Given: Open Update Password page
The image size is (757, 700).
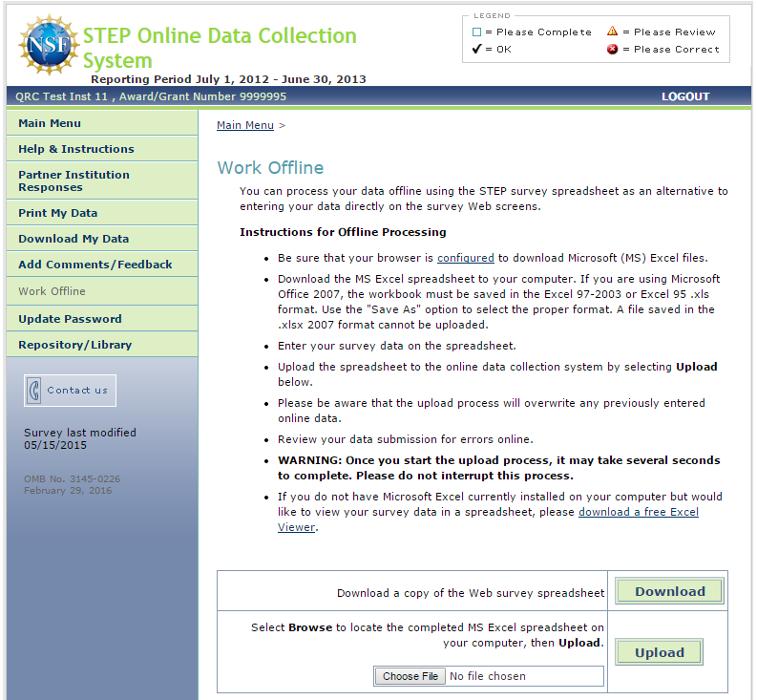Looking at the screenshot, I should (102, 319).
